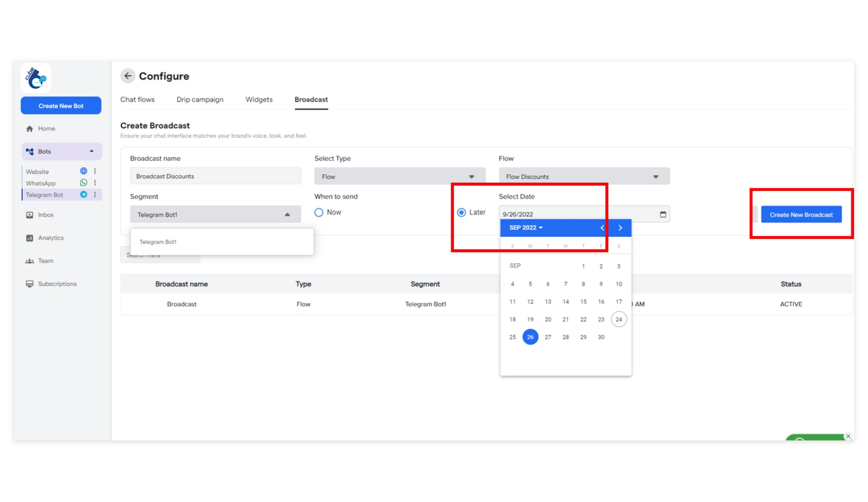
Task: Click the Create New Broadcast button
Action: pos(801,214)
